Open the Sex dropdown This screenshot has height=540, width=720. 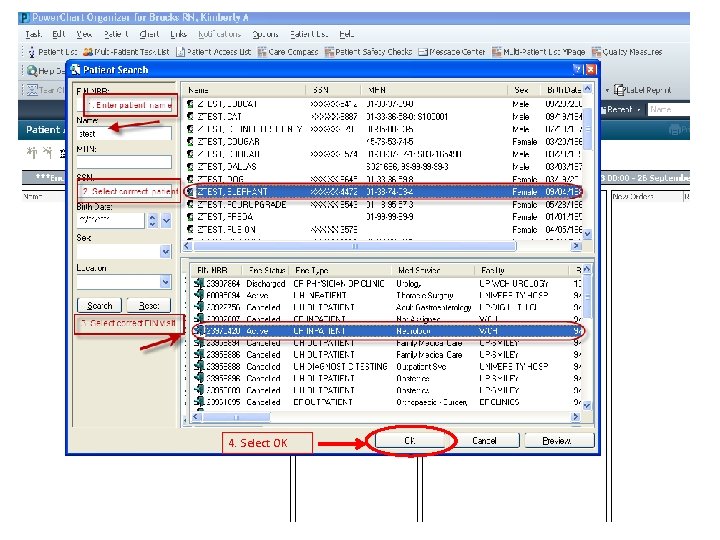click(165, 251)
